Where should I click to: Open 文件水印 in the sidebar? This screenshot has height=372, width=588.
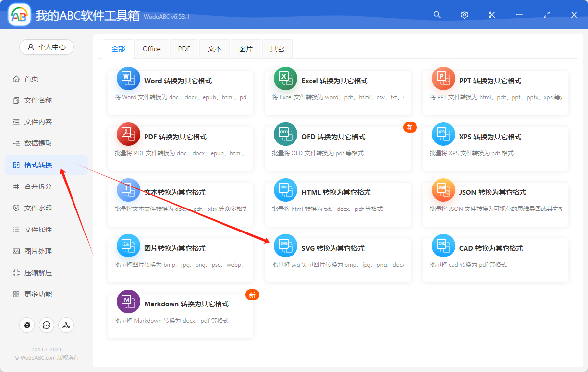tap(38, 208)
